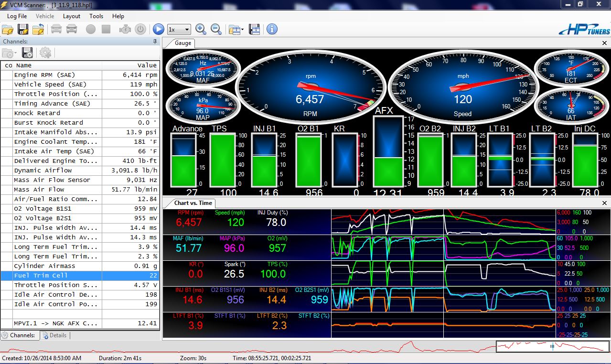Open the layout selector dropdown arrow
The height and width of the screenshot is (364, 611).
(x=242, y=29)
